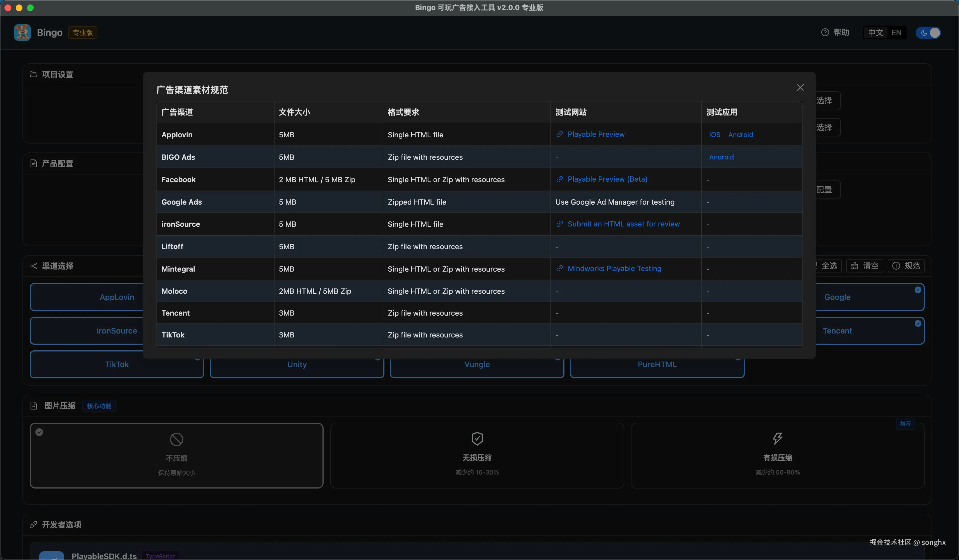
Task: Open Applovin Android test app link
Action: point(740,135)
